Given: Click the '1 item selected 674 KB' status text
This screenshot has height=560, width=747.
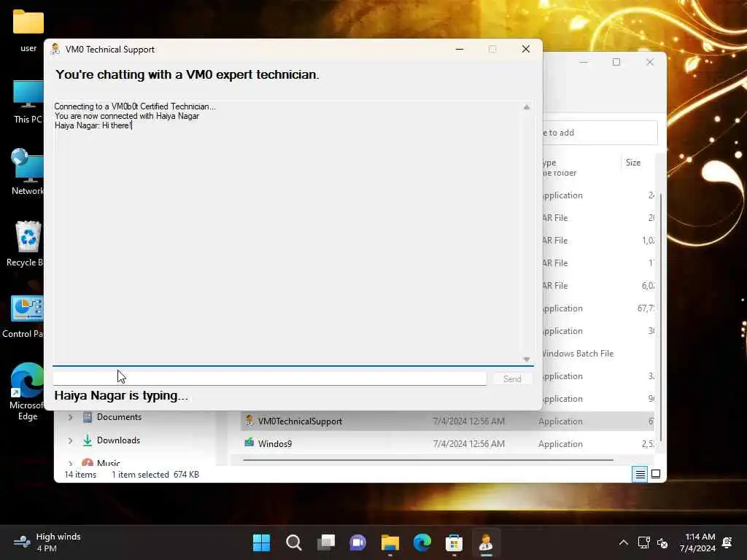Looking at the screenshot, I should coord(155,474).
